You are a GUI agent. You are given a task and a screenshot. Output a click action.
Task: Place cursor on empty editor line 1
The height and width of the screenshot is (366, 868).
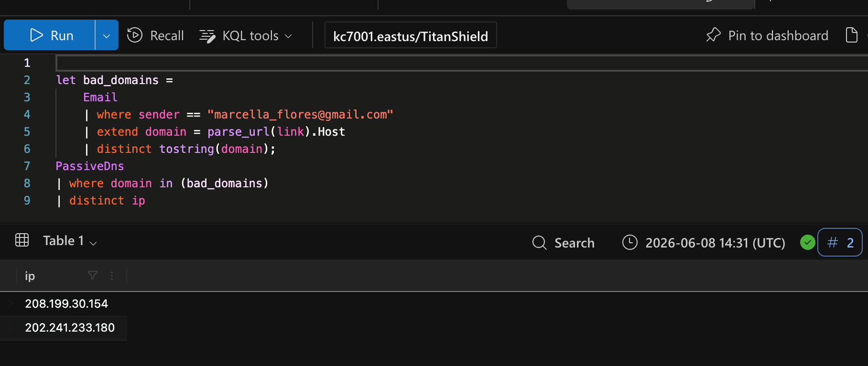click(462, 63)
